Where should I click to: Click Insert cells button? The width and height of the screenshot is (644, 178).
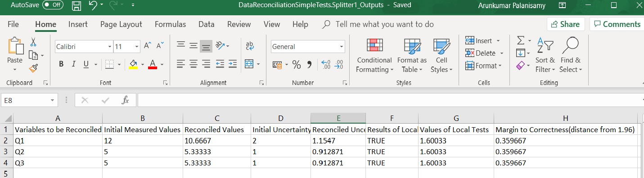pyautogui.click(x=482, y=41)
